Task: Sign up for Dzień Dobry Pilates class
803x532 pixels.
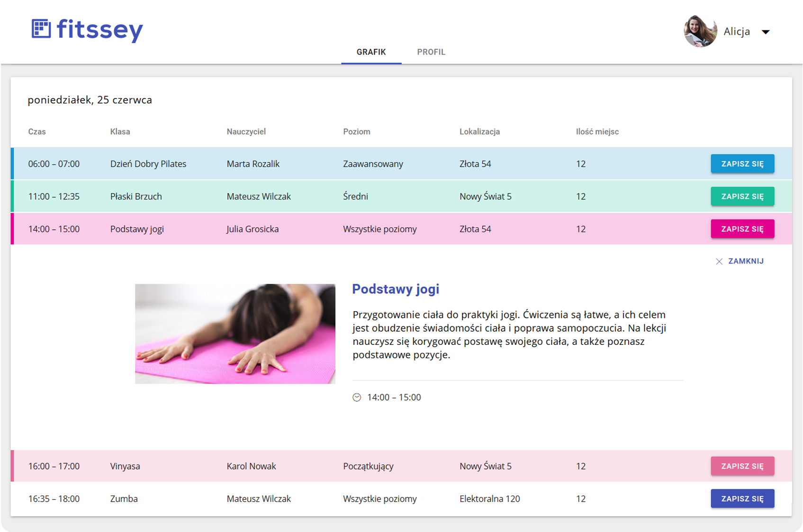Action: pyautogui.click(x=742, y=164)
